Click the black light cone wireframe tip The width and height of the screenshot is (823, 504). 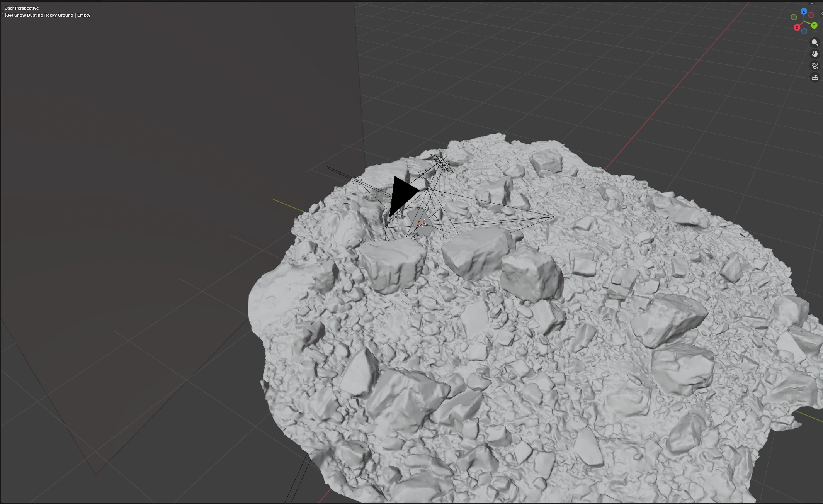tap(554, 217)
